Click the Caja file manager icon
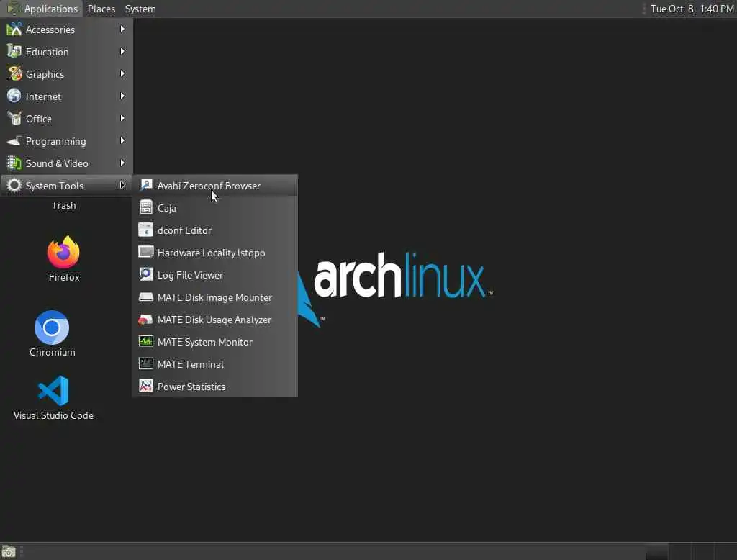 click(x=146, y=207)
